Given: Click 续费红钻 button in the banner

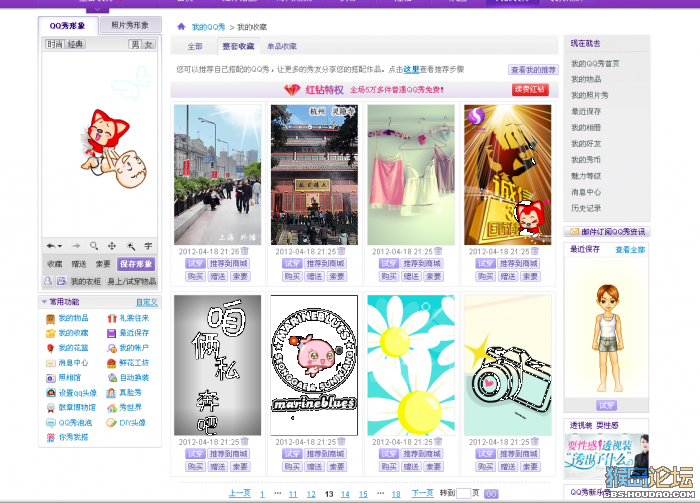Looking at the screenshot, I should [x=529, y=89].
